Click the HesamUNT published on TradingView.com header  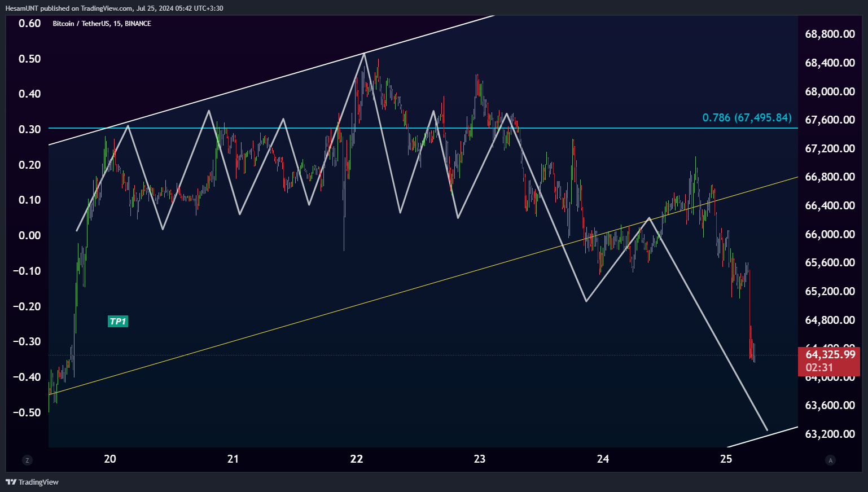(114, 8)
